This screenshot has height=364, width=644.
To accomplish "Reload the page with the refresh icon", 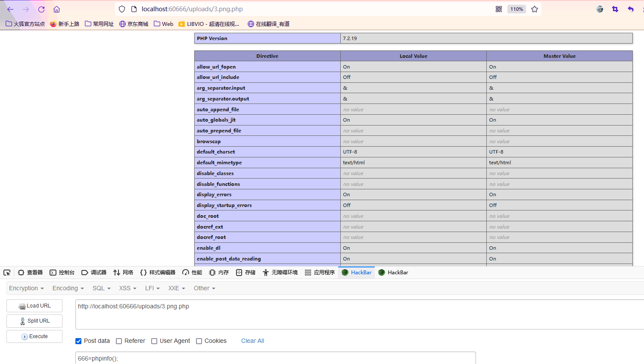I will point(41,9).
